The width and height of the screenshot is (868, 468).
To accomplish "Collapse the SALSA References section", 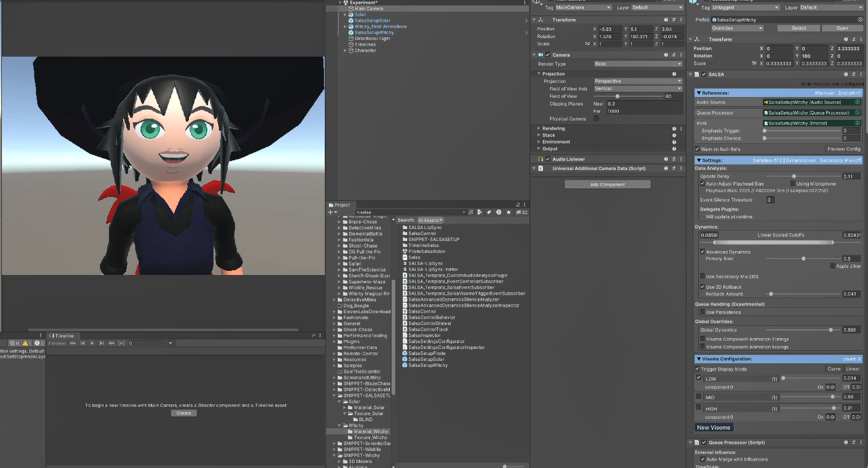I will (698, 93).
